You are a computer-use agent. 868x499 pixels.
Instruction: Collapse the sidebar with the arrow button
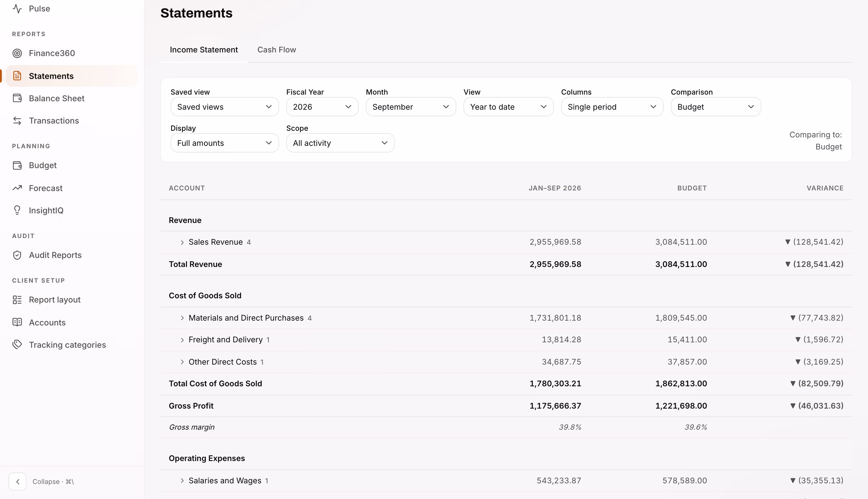click(x=17, y=482)
